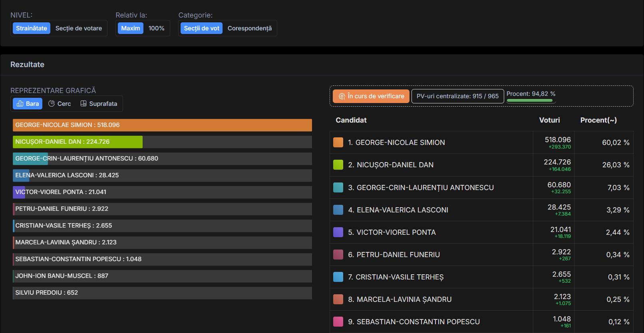Image resolution: width=644 pixels, height=333 pixels.
Task: Select the Străinătate level option
Action: [x=32, y=28]
